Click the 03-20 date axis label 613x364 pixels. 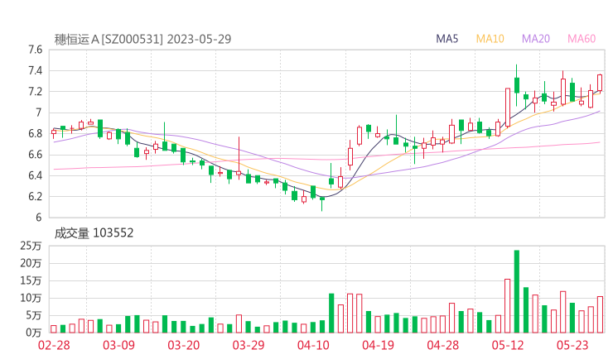[184, 345]
